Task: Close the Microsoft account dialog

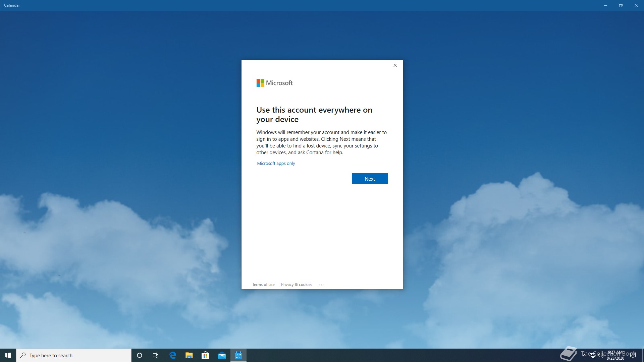Action: 395,65
